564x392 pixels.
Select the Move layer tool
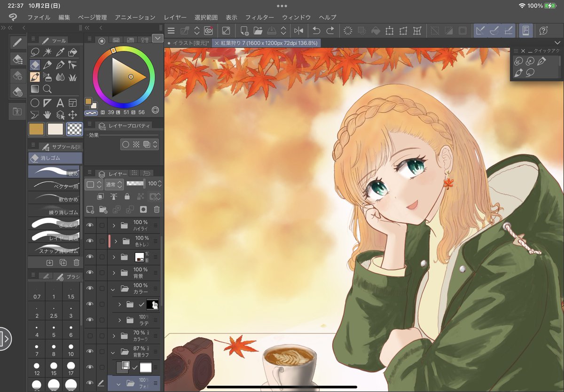tap(73, 115)
